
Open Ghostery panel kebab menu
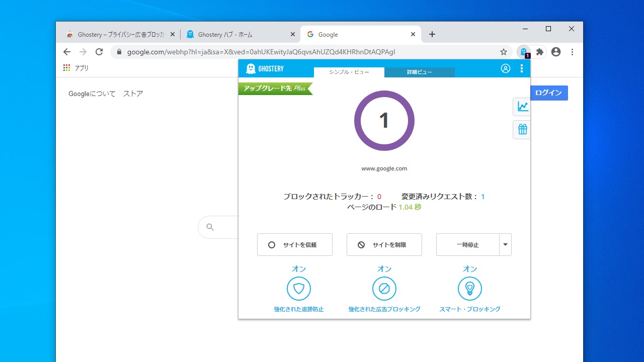(x=522, y=68)
